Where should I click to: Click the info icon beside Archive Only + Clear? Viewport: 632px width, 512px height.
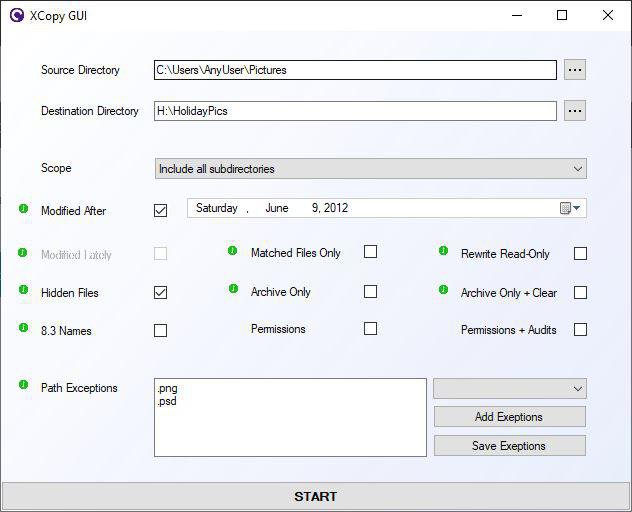click(443, 289)
